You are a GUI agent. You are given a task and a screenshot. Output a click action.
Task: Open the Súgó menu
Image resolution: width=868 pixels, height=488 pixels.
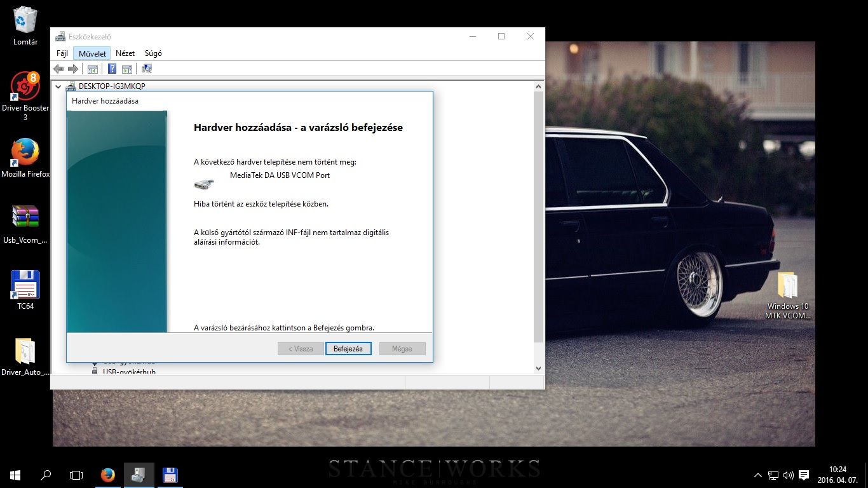coord(153,53)
